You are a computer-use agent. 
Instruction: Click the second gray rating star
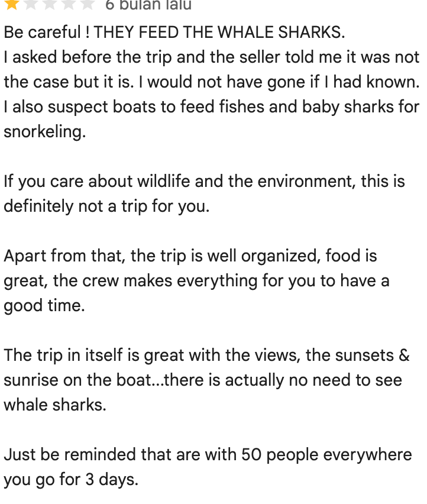[x=31, y=5]
